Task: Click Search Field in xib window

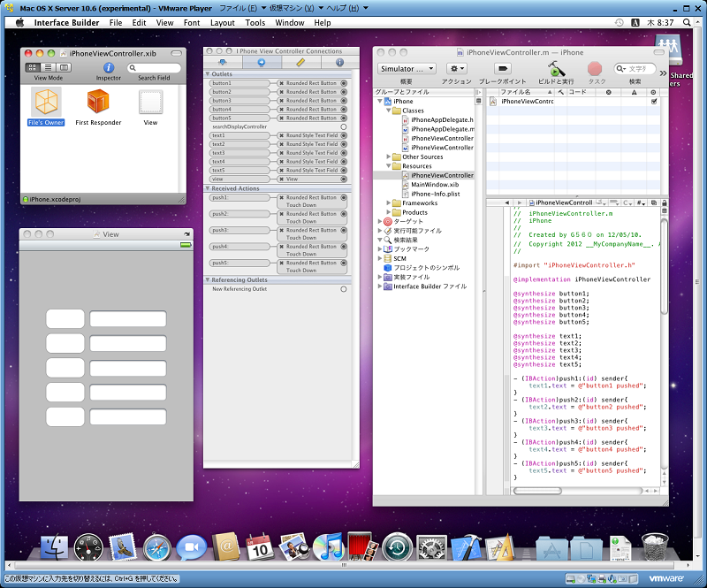Action: tap(154, 68)
